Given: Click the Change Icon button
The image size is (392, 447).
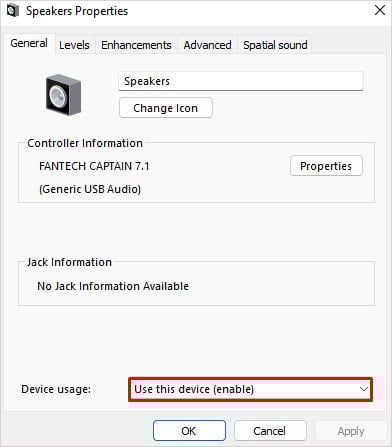Looking at the screenshot, I should pos(166,108).
